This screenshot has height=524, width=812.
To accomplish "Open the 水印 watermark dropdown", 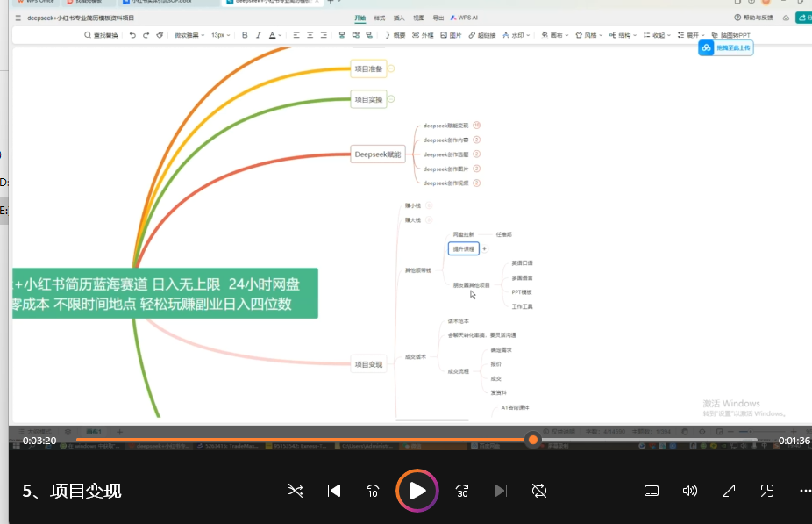I will tap(516, 35).
